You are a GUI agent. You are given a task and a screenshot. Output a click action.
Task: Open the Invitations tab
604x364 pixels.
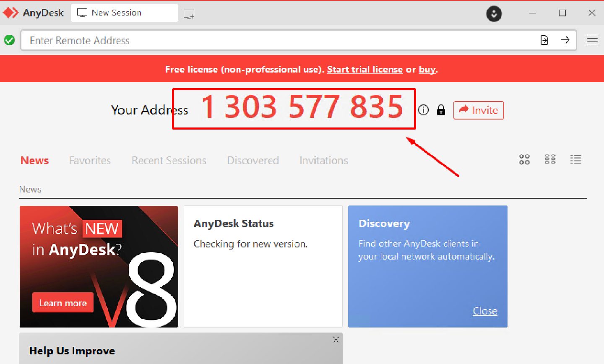click(x=323, y=160)
